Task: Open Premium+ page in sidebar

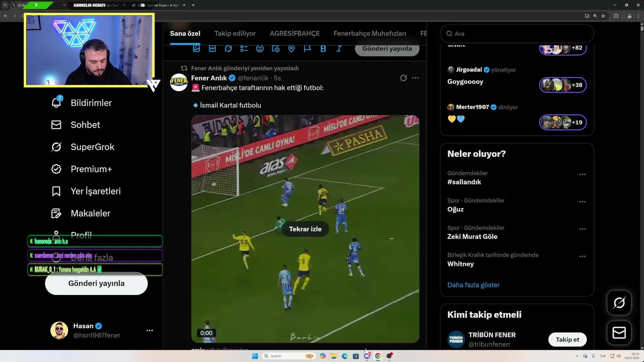Action: click(x=82, y=169)
